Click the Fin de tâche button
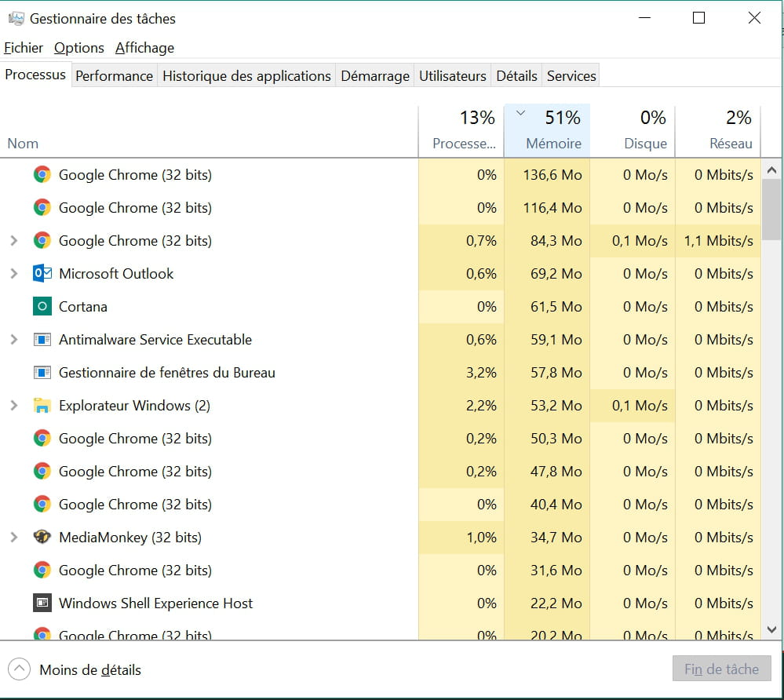Screen dimensions: 784x700 point(721,669)
